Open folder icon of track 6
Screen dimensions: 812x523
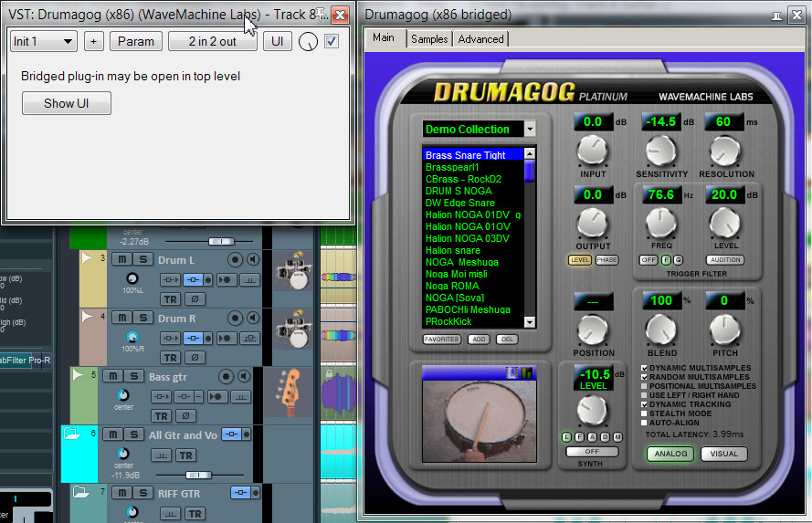click(x=71, y=434)
